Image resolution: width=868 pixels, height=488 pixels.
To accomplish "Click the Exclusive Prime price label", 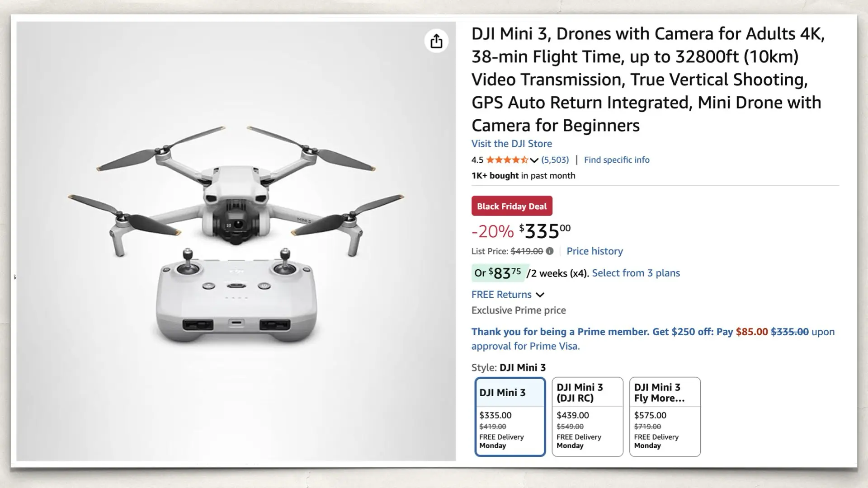I will 518,310.
